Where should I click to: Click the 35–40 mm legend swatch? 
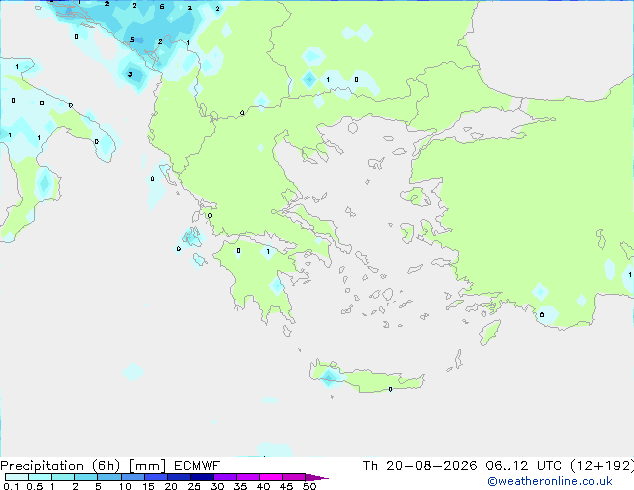[247, 477]
